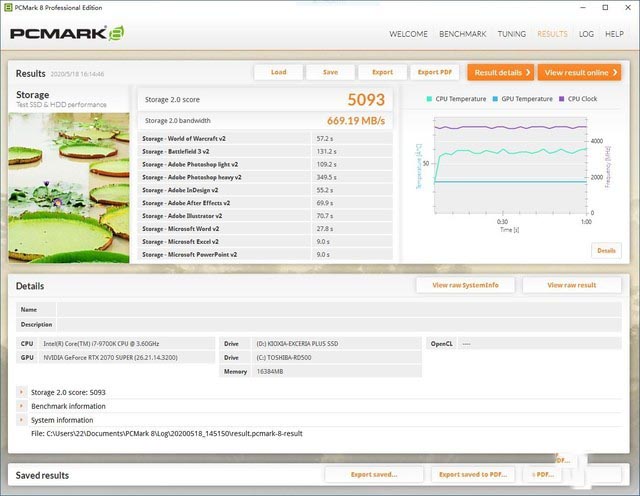640x496 pixels.
Task: Click the Intel Core i7-9700K CPU value
Action: (101, 344)
